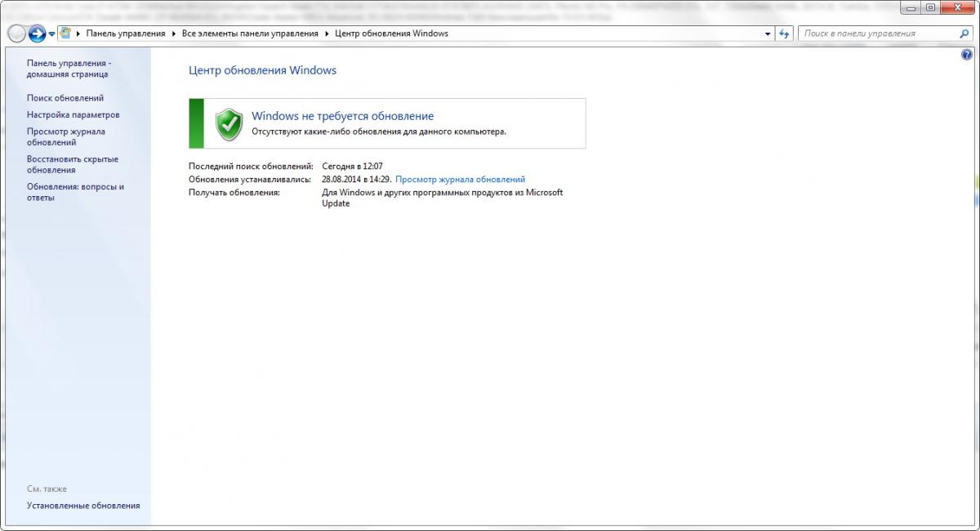The image size is (980, 531).
Task: Click inline 'Просмотр журнала обновлений' link near date
Action: coord(460,179)
